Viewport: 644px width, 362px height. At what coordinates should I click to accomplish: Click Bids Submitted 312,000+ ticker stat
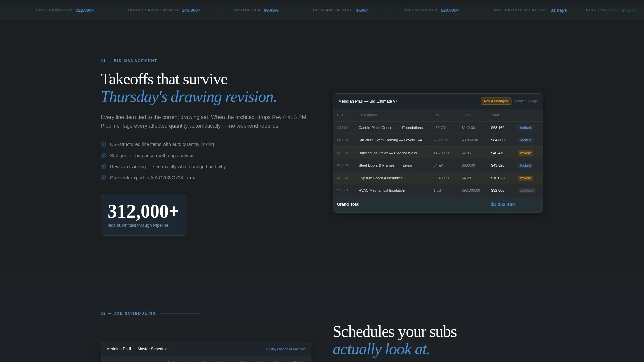pos(65,10)
